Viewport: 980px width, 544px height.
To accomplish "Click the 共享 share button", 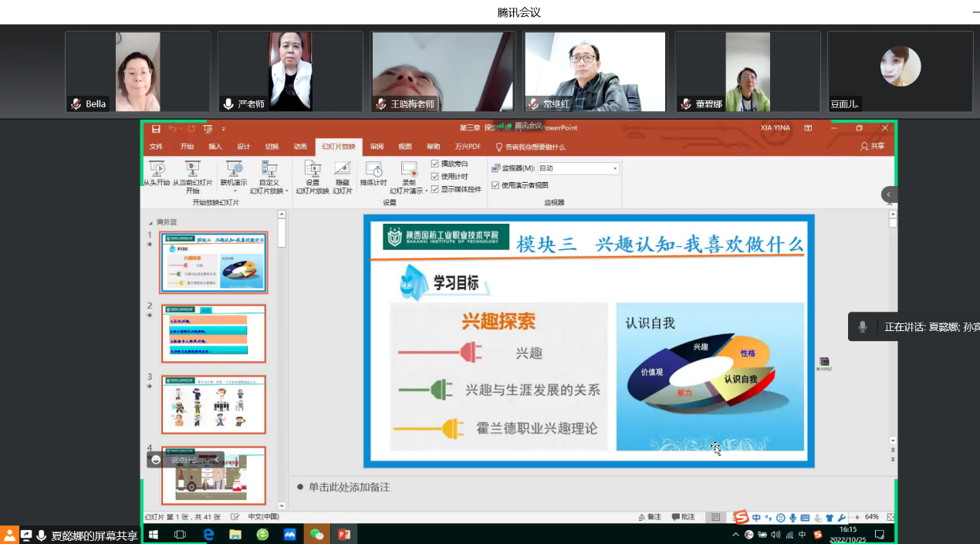I will point(873,147).
